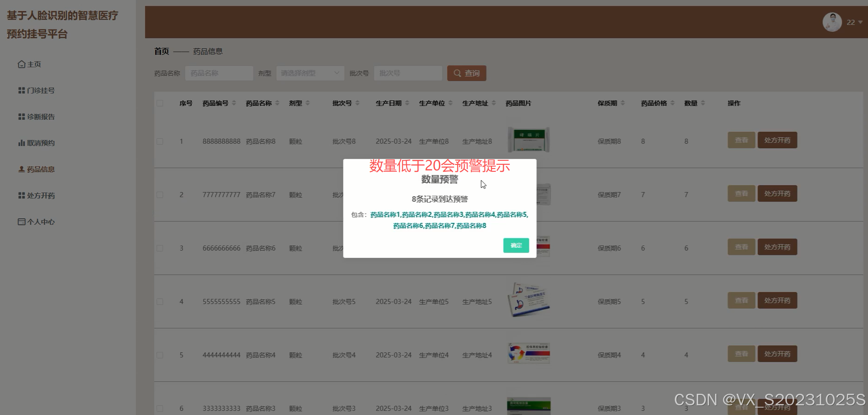The height and width of the screenshot is (415, 868).
Task: Click 生产地址3 cell
Action: click(x=477, y=409)
